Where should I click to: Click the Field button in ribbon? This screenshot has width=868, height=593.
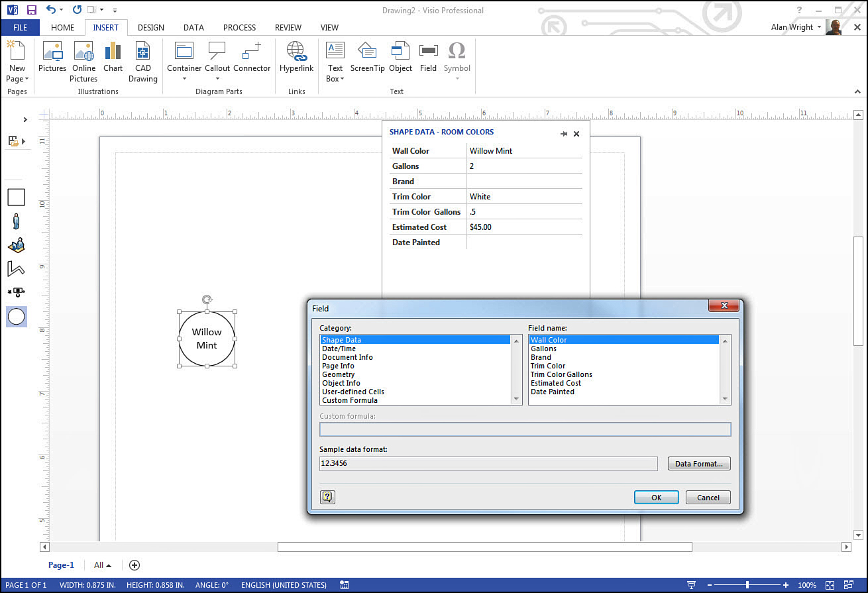point(428,58)
